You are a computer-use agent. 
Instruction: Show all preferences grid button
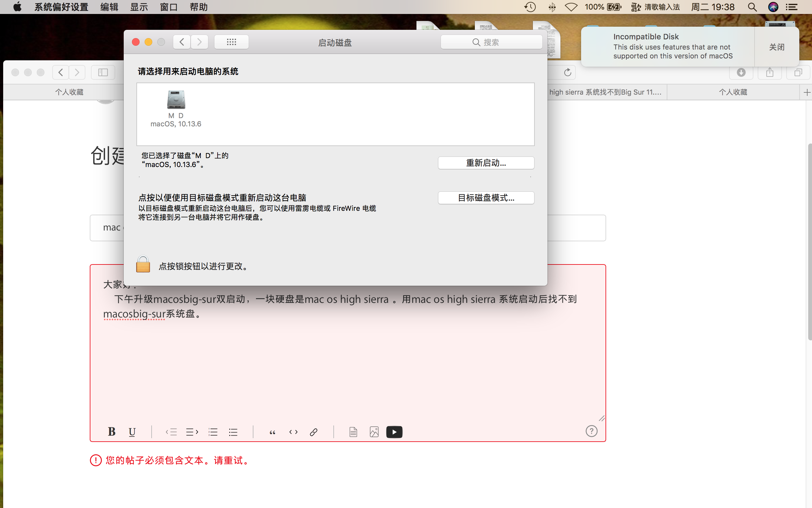pyautogui.click(x=232, y=42)
